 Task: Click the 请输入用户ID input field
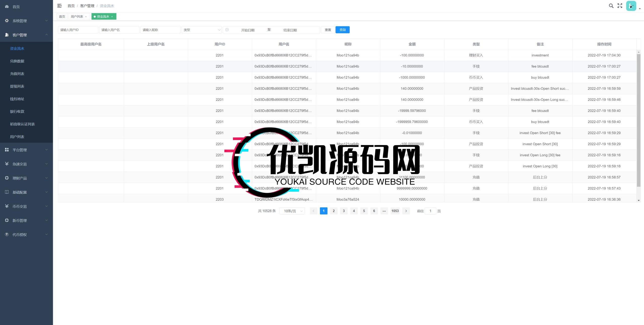pyautogui.click(x=78, y=30)
